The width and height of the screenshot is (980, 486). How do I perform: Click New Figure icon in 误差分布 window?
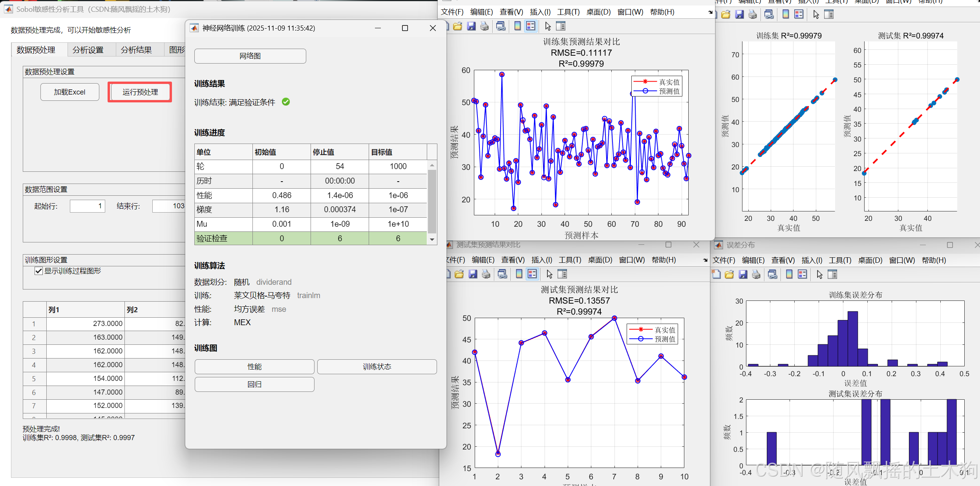click(716, 274)
